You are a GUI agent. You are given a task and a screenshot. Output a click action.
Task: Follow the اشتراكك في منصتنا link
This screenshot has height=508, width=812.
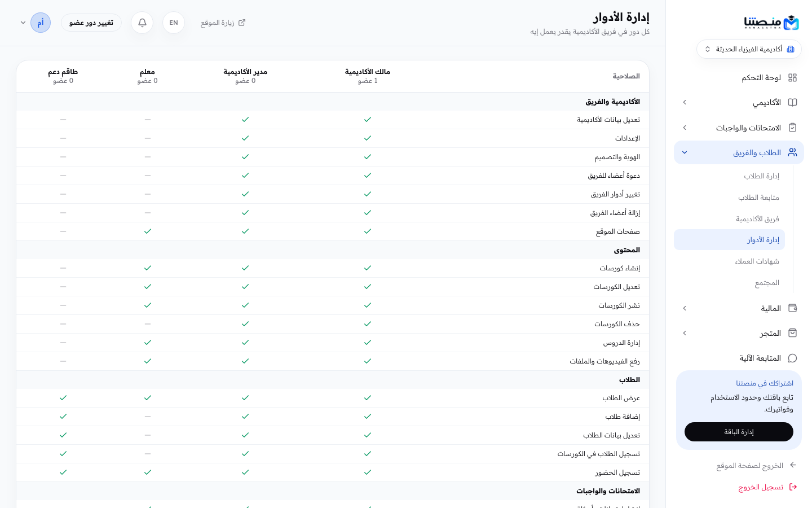765,383
